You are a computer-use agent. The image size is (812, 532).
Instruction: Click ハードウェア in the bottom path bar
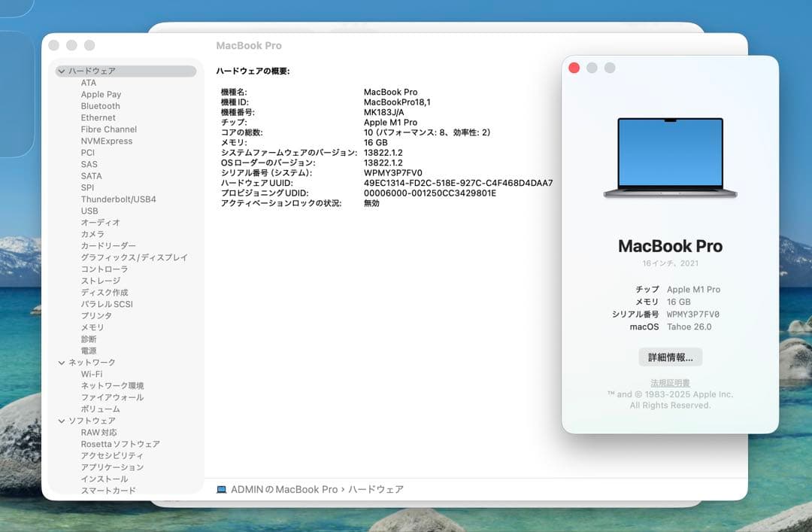(375, 489)
